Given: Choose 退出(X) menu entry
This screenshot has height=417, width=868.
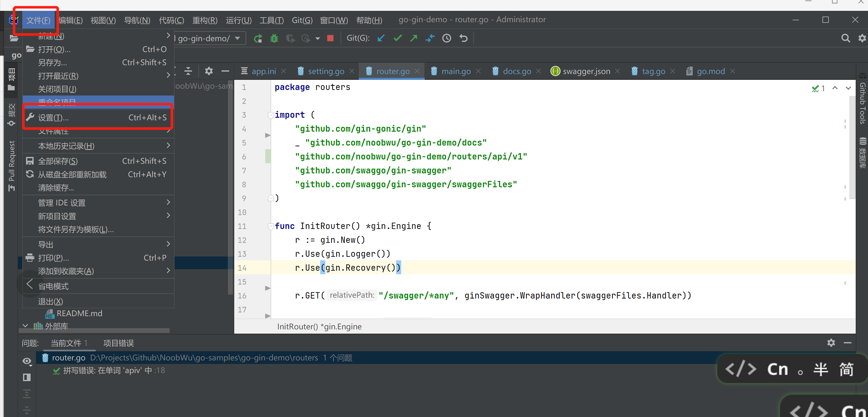Looking at the screenshot, I should point(98,301).
